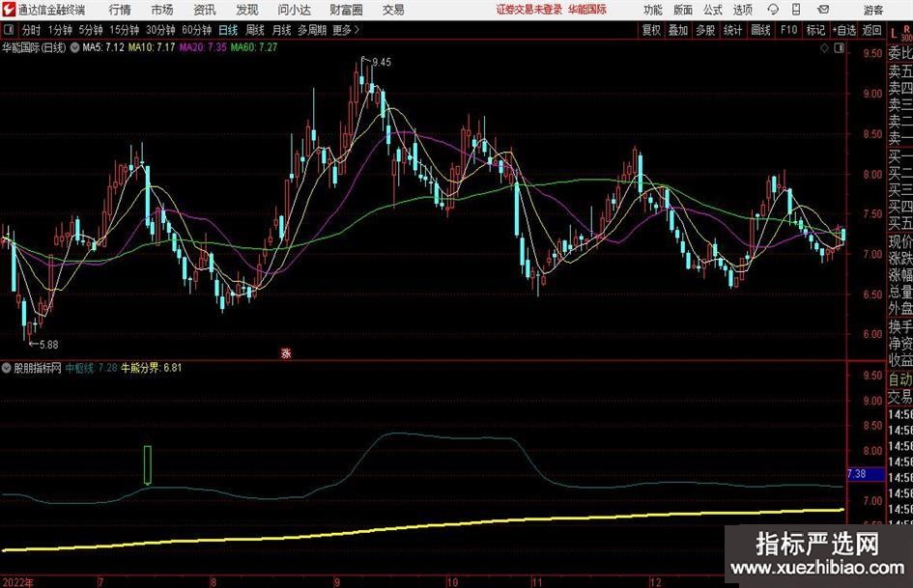Click the 叠加 overlay button

[x=678, y=30]
